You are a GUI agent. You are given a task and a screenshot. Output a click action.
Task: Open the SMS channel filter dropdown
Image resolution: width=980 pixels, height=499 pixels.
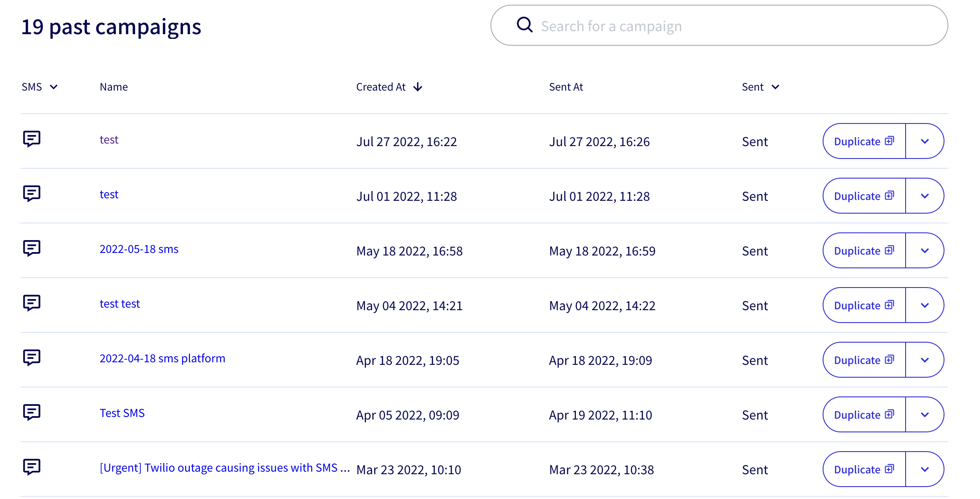(x=53, y=87)
